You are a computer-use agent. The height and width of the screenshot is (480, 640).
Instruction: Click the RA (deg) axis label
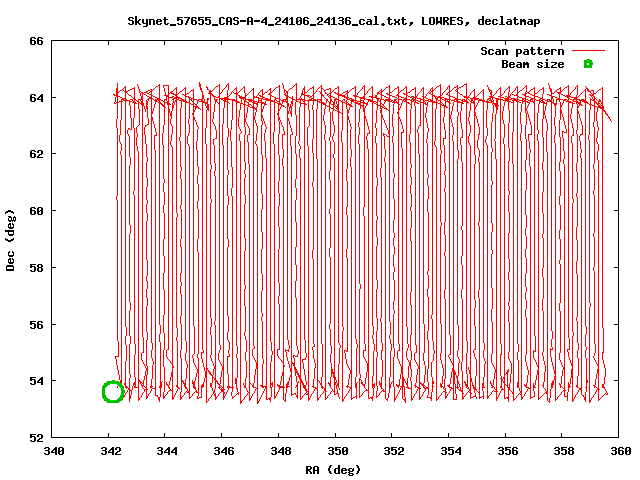tap(333, 470)
